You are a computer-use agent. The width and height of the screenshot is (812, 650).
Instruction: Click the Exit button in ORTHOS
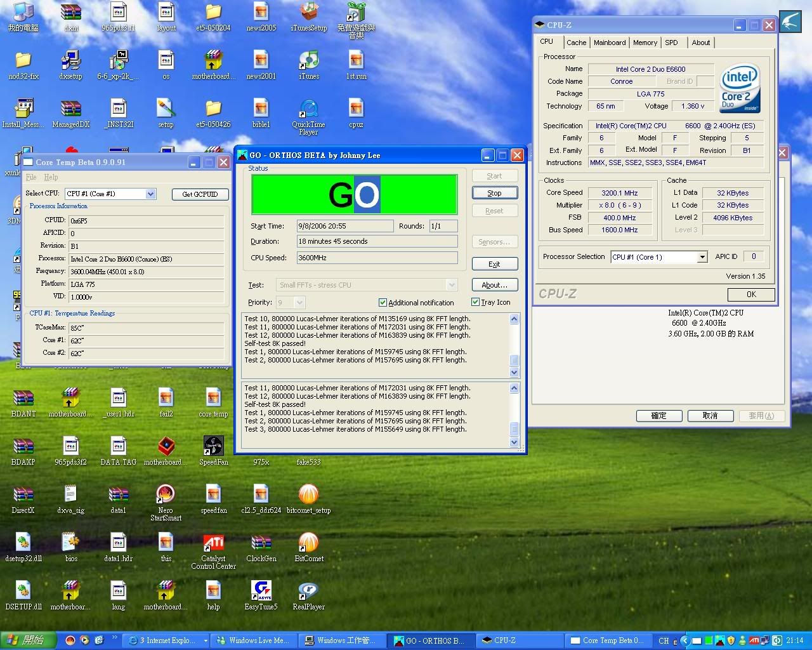click(494, 263)
